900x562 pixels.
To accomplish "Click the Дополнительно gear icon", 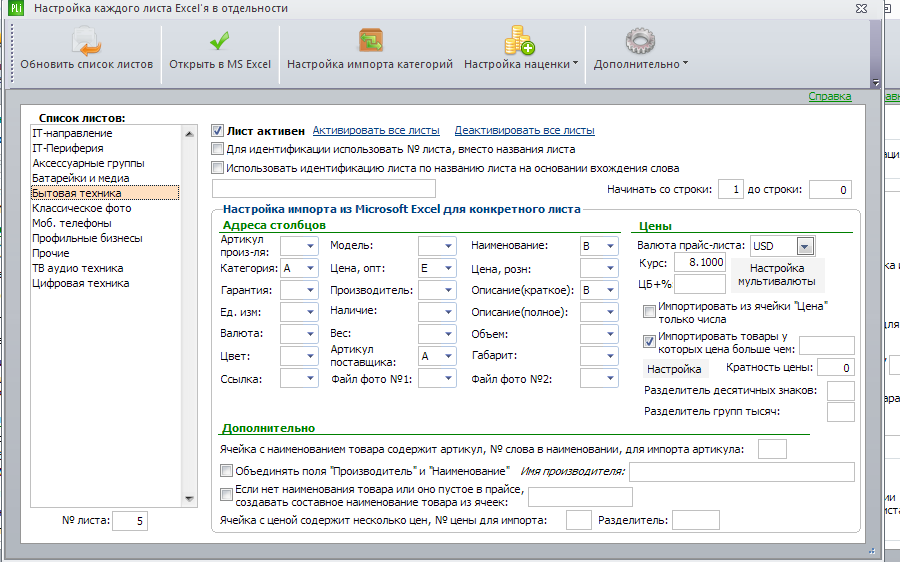I will 640,41.
